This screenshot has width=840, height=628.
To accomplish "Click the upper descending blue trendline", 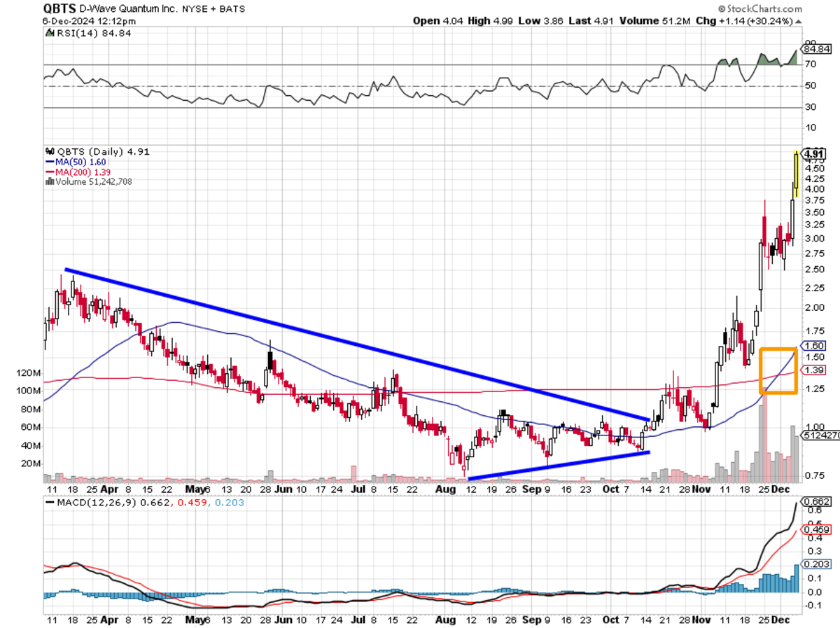I will [x=350, y=342].
